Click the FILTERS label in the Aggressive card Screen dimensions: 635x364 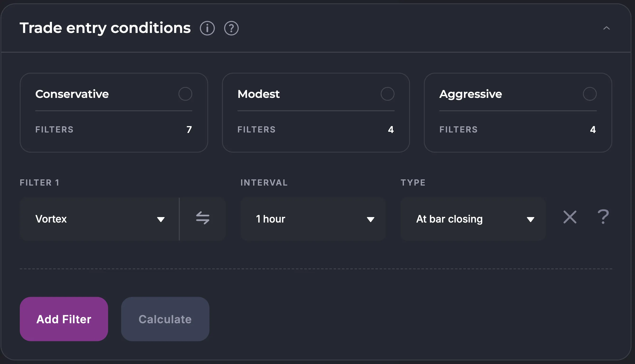click(x=458, y=129)
